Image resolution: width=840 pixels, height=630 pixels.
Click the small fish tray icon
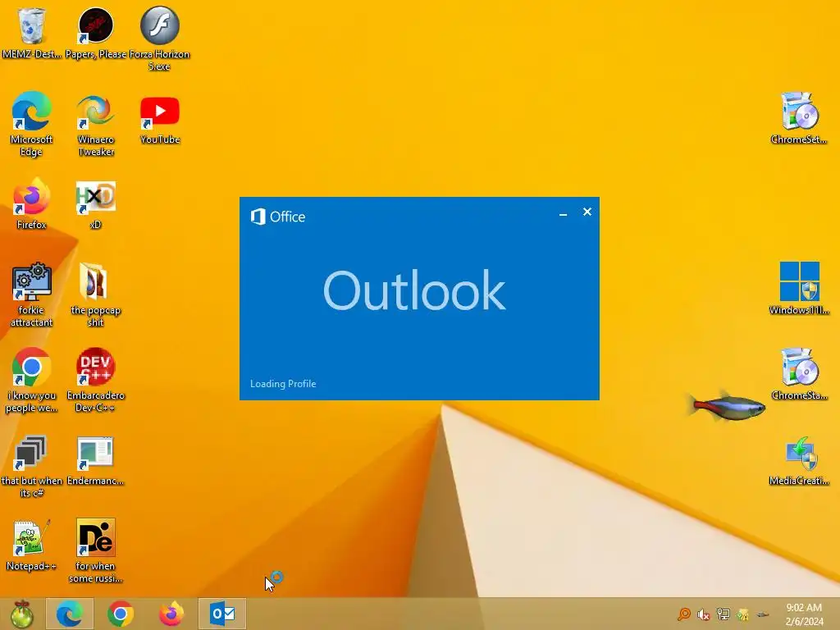click(763, 614)
